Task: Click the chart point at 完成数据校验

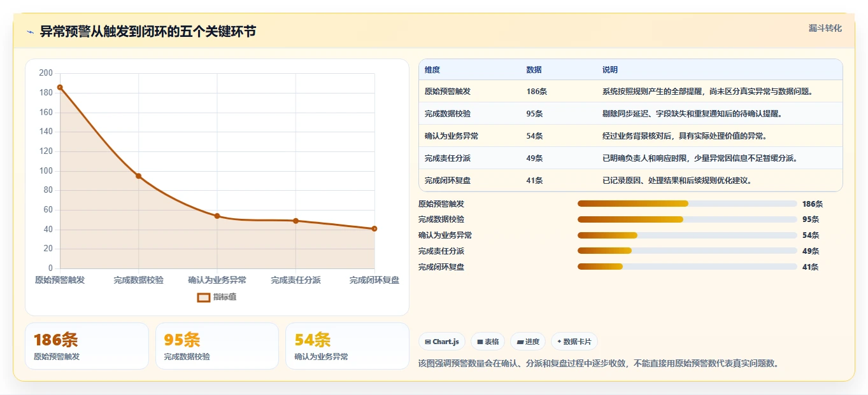Action: click(138, 176)
